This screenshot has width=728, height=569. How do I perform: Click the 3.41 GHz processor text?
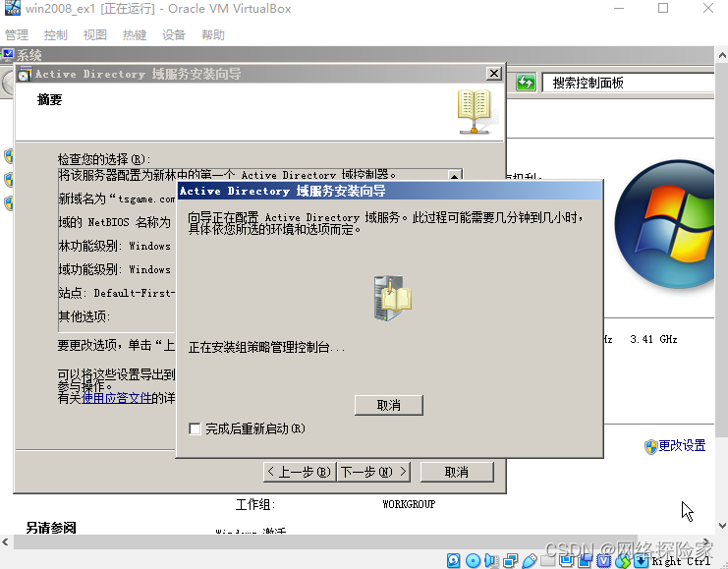point(653,339)
